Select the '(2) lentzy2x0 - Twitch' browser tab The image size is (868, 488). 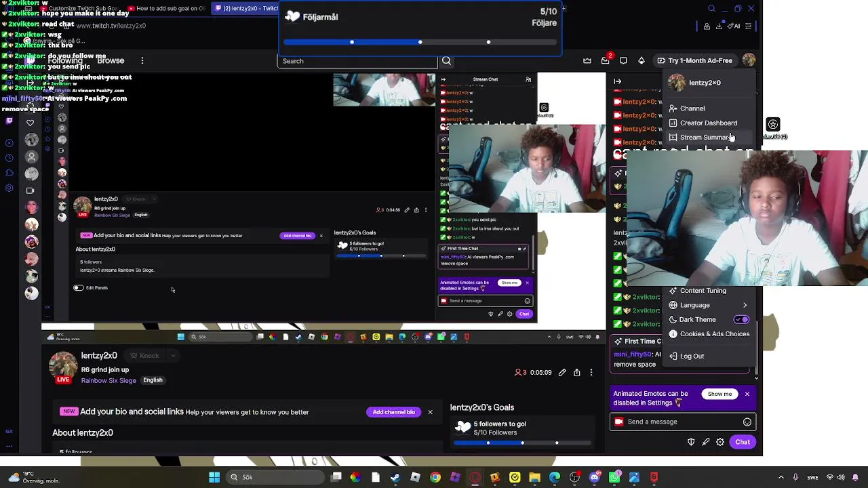pyautogui.click(x=245, y=8)
